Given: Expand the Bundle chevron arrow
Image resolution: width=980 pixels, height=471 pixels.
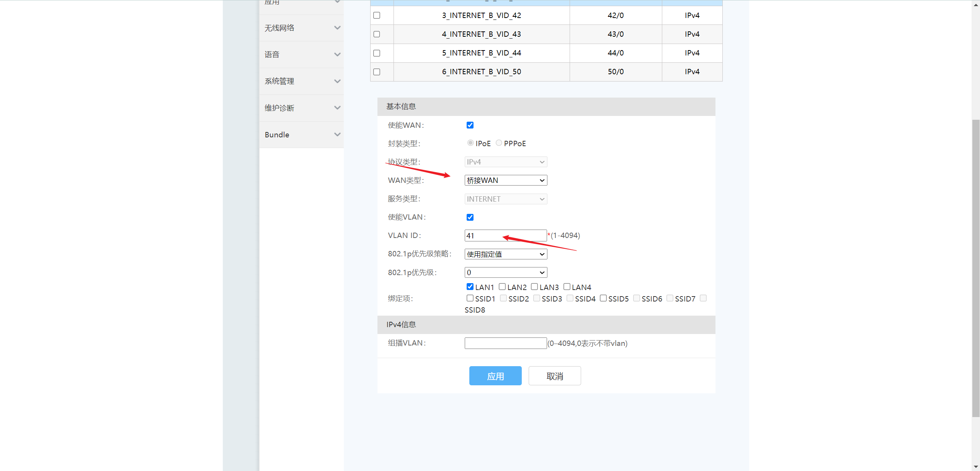Looking at the screenshot, I should (337, 135).
